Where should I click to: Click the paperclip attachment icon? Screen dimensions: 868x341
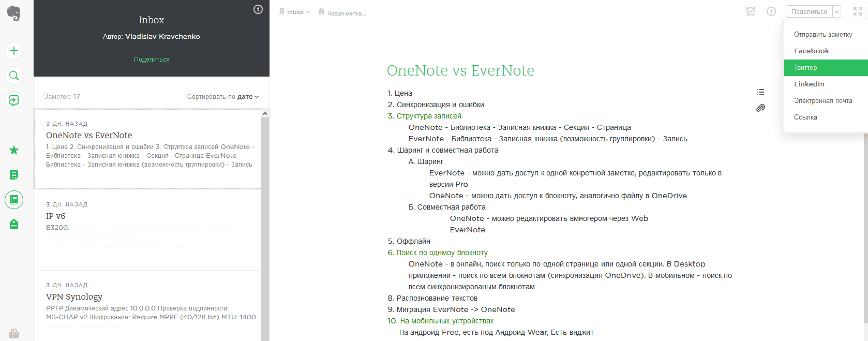[x=760, y=108]
